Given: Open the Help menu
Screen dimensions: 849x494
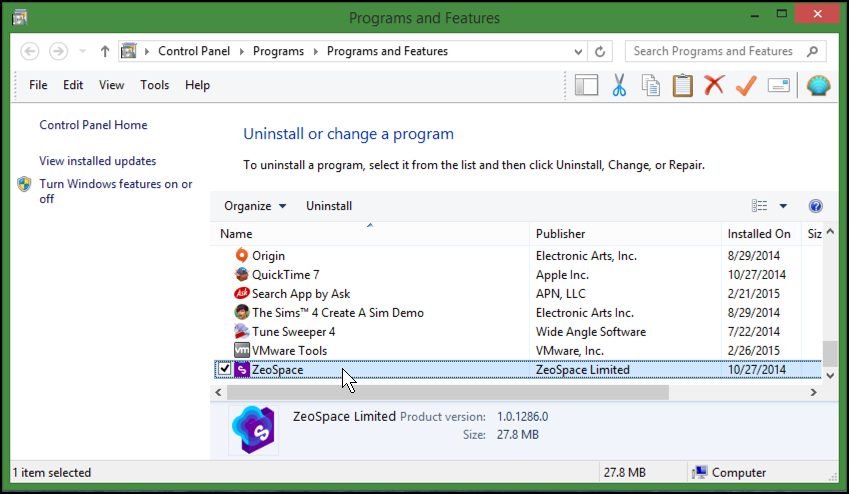Looking at the screenshot, I should pos(197,85).
